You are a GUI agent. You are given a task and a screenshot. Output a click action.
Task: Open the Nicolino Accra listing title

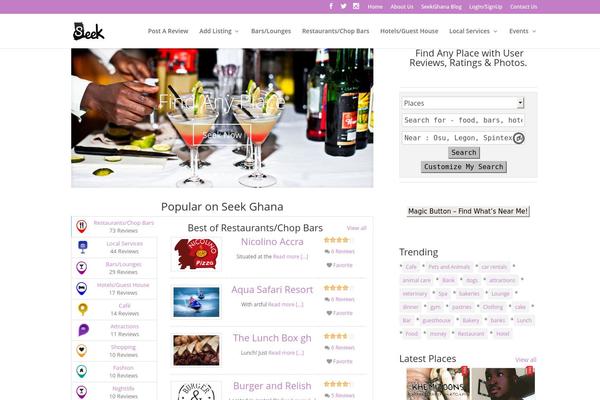pyautogui.click(x=272, y=242)
